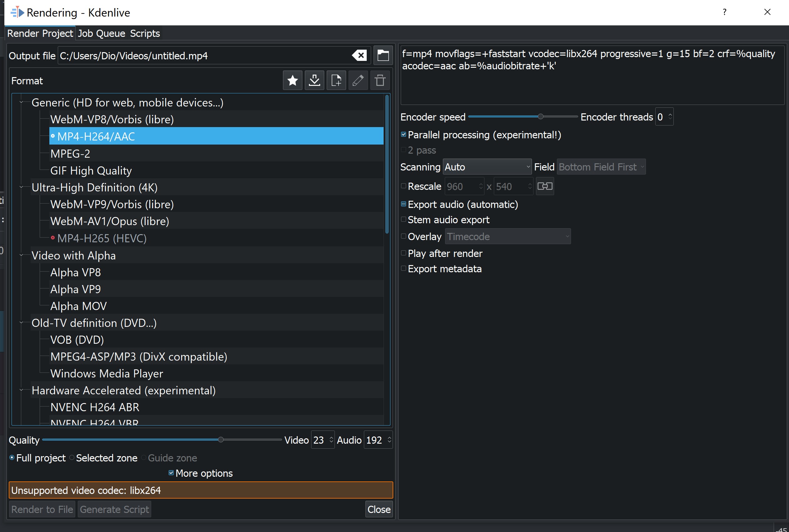This screenshot has width=789, height=532.
Task: Enable Play after render
Action: (404, 253)
